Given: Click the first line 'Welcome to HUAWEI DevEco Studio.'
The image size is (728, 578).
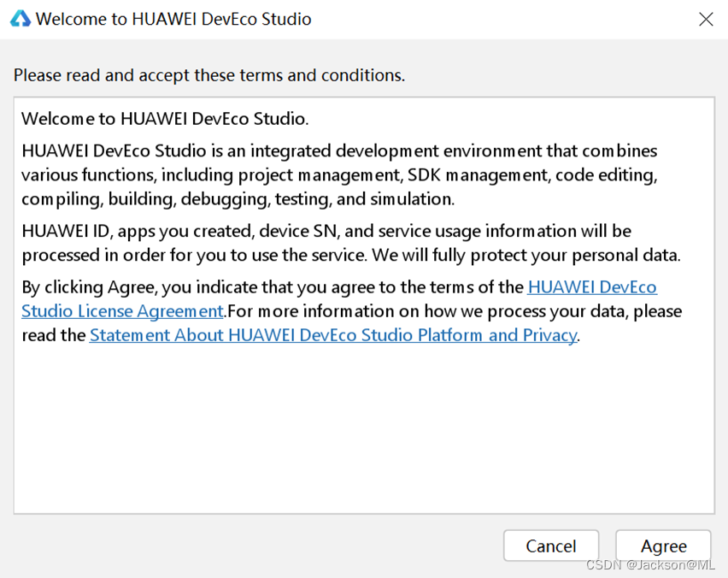Looking at the screenshot, I should pyautogui.click(x=165, y=119).
